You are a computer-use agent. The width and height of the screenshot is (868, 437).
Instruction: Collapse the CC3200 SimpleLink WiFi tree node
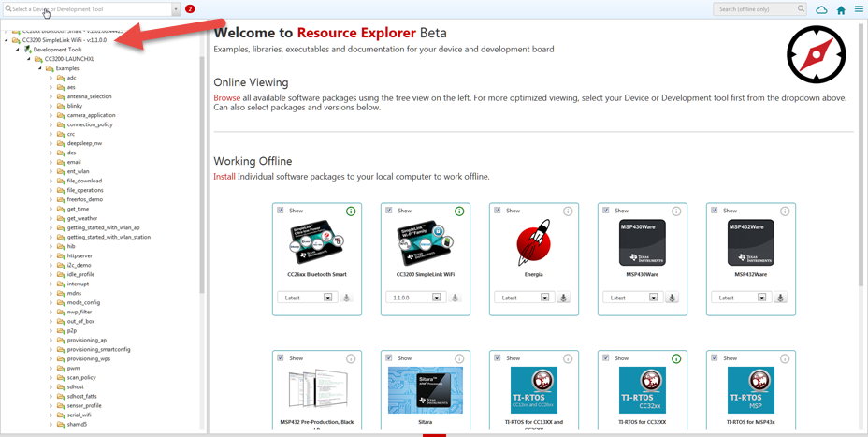[7, 40]
